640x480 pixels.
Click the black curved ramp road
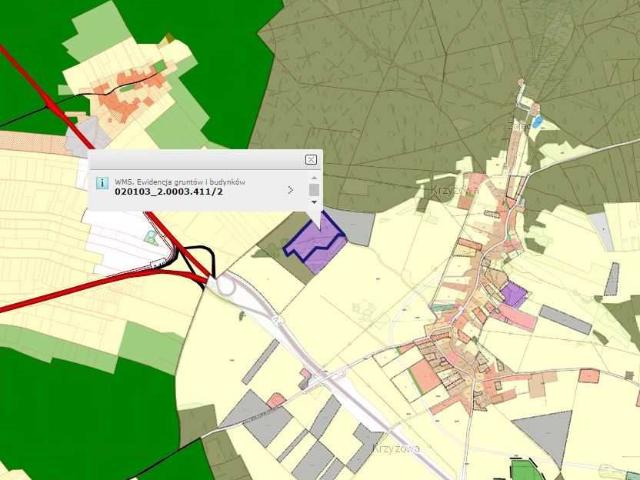(198, 251)
